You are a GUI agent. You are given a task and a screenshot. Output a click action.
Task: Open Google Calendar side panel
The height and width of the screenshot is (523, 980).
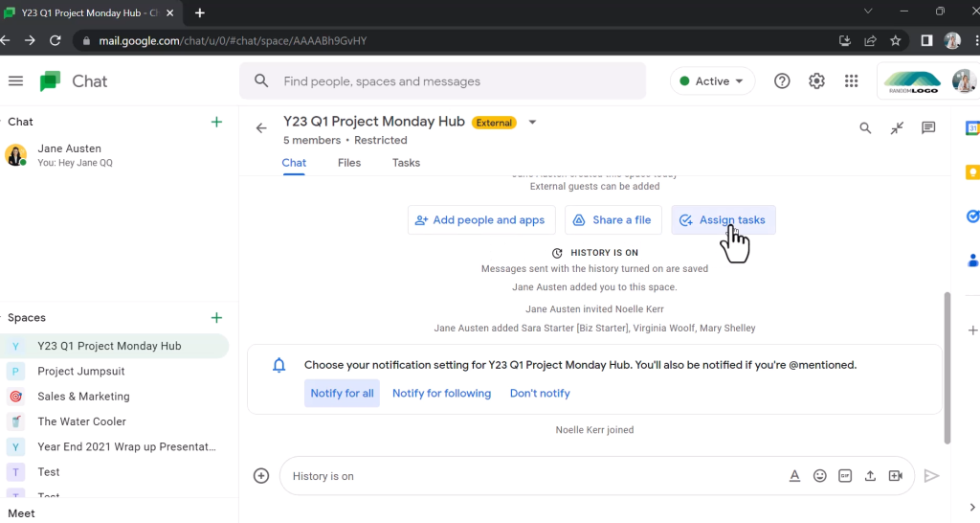coord(972,128)
